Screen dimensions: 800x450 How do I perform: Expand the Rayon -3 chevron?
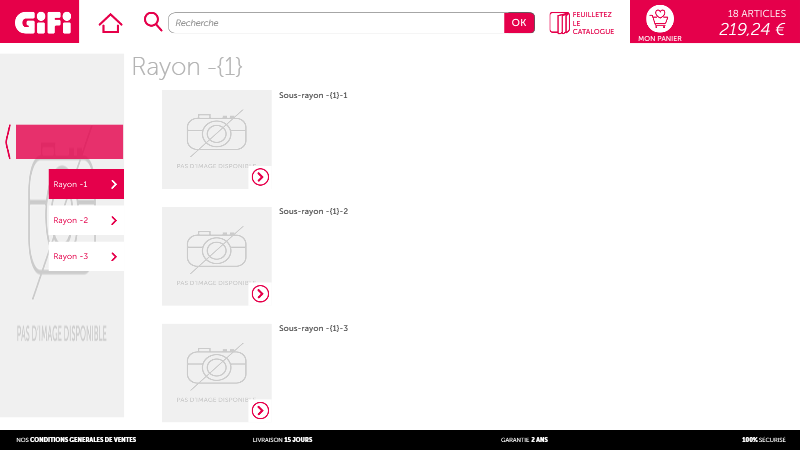pyautogui.click(x=114, y=257)
